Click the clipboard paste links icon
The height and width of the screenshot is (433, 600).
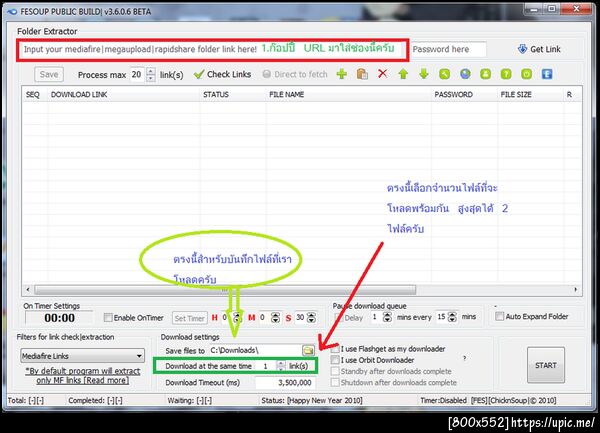pos(362,74)
